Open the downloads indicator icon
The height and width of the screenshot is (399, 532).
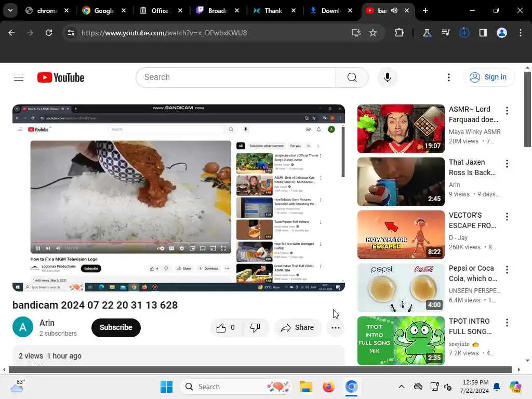tap(464, 33)
